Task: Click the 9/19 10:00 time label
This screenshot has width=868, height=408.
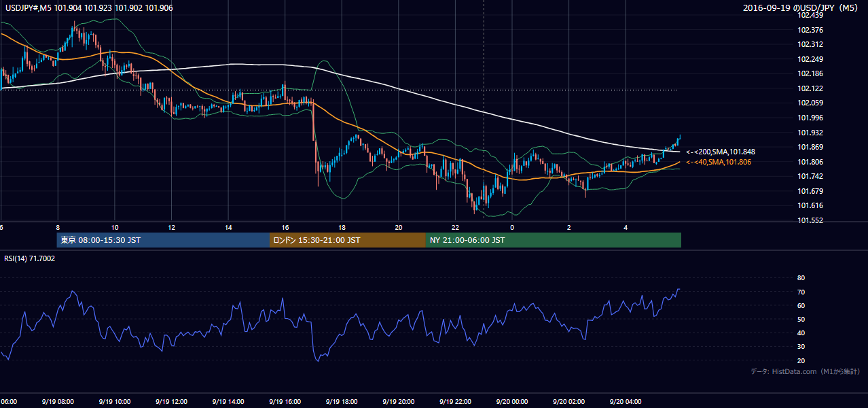Action: coord(115,402)
